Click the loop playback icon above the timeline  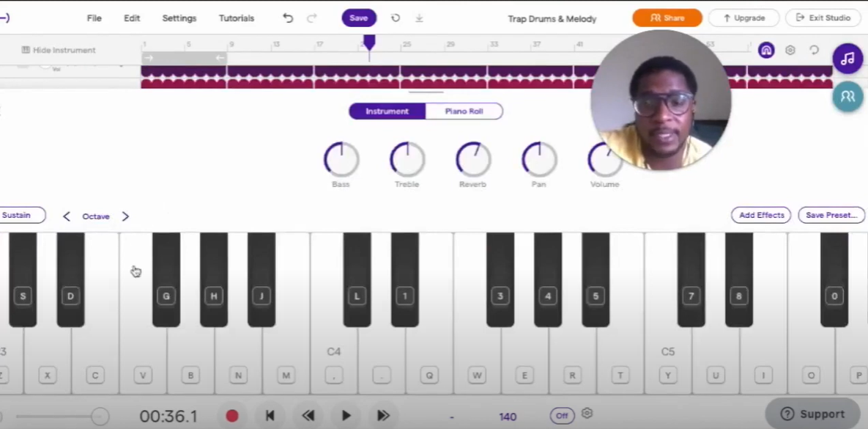814,50
